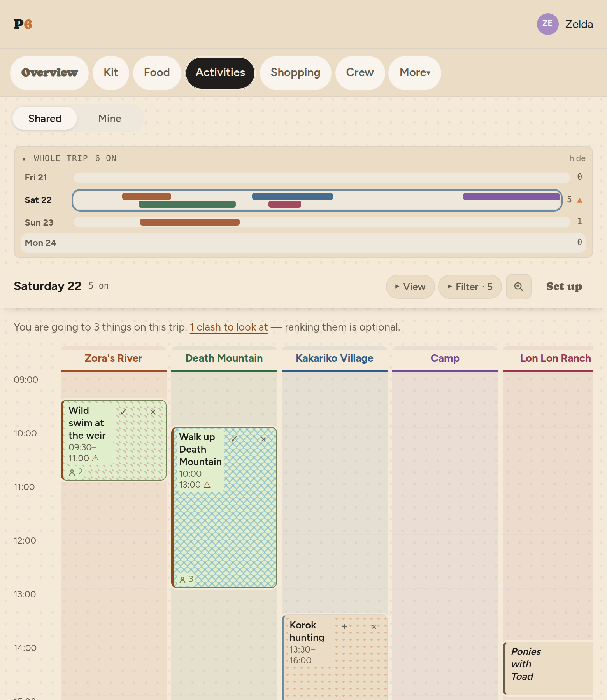Dismiss Walk up Death Mountain card
The width and height of the screenshot is (607, 700).
[263, 439]
